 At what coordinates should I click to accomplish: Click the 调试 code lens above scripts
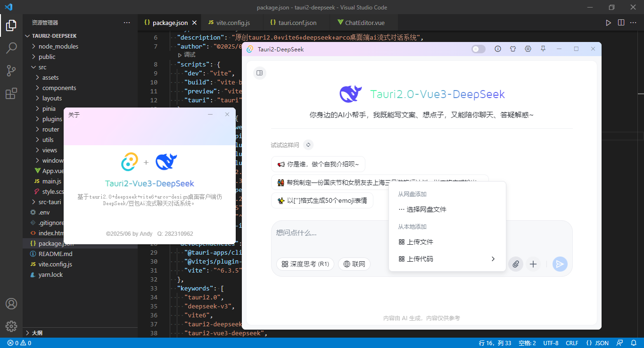coord(187,55)
